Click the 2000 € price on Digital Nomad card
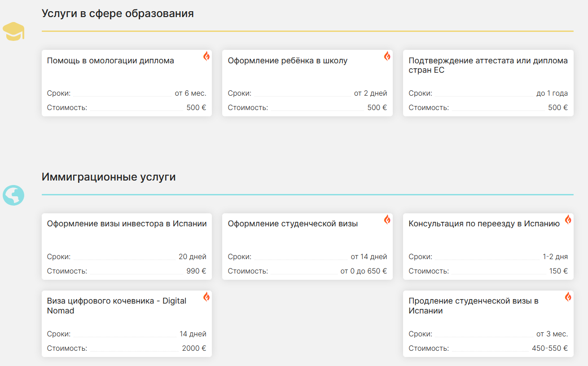588x366 pixels. 194,348
